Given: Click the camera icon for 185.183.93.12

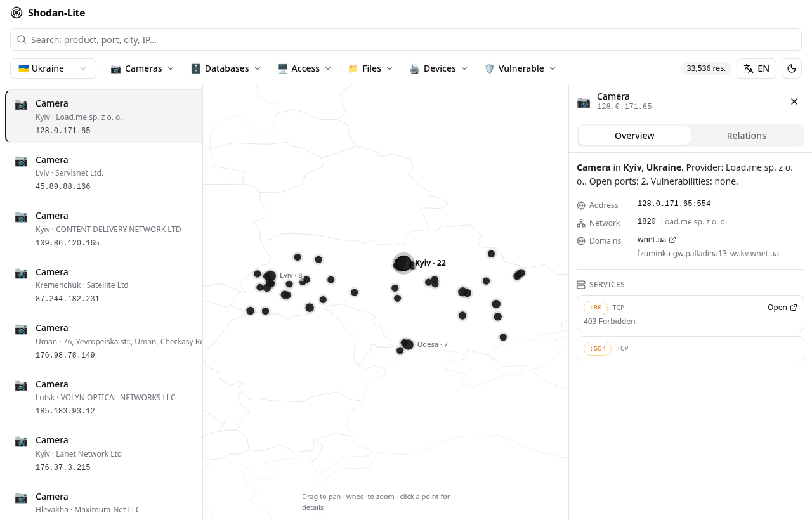Looking at the screenshot, I should (x=21, y=385).
